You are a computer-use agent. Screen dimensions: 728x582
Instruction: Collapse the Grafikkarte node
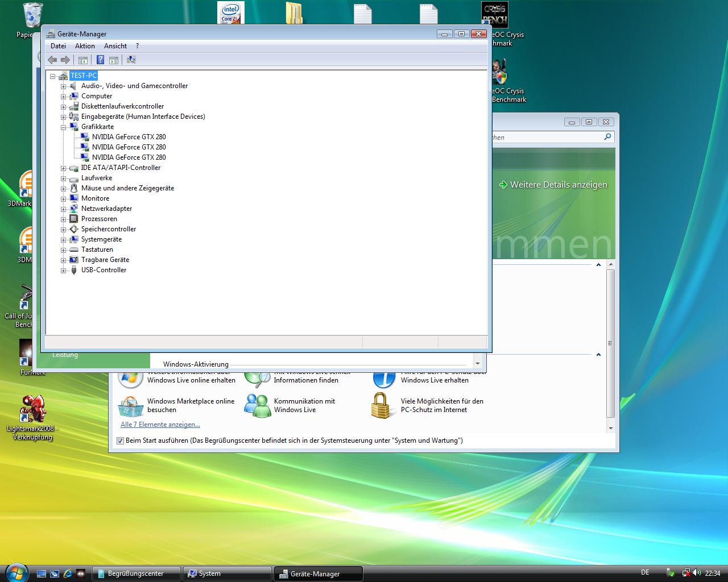64,127
